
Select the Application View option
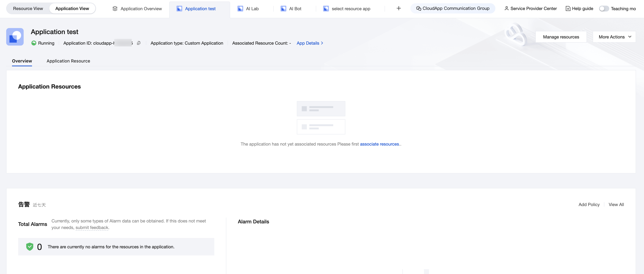pyautogui.click(x=72, y=9)
